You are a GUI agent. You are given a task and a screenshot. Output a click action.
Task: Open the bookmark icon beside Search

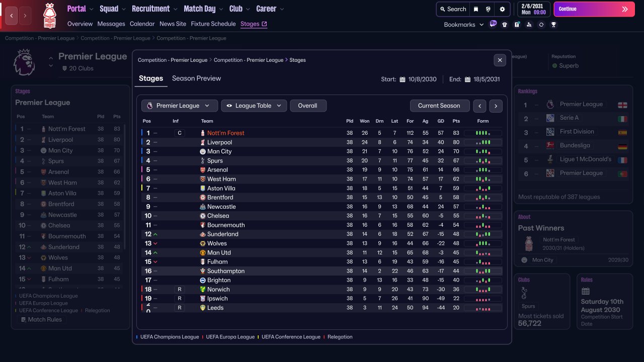[x=476, y=9]
